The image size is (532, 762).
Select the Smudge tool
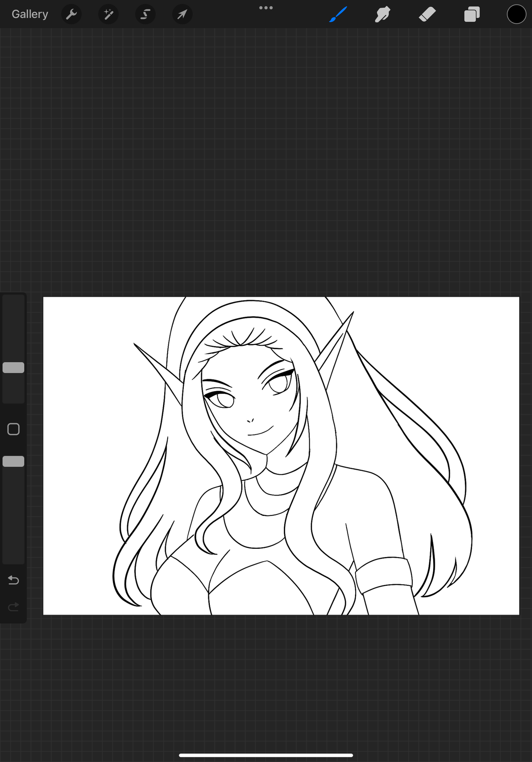coord(382,15)
